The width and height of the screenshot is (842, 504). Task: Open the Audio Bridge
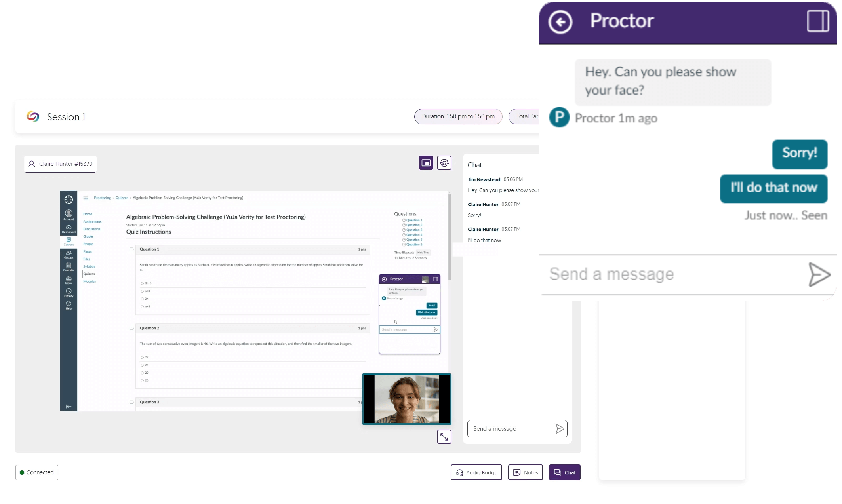(x=476, y=472)
